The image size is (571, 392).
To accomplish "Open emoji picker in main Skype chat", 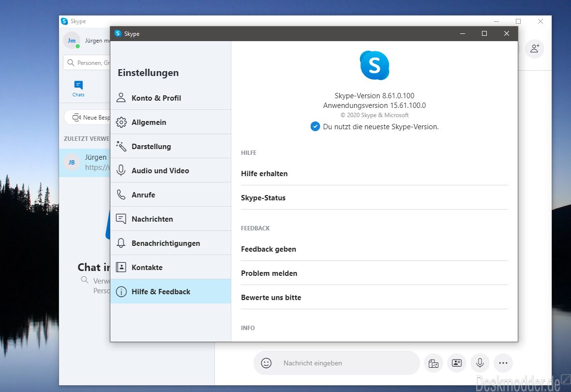I will click(266, 363).
